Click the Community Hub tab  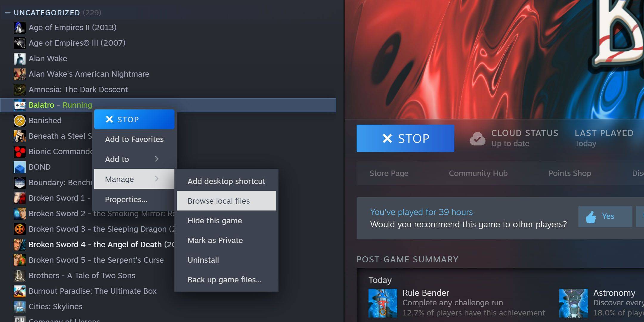pyautogui.click(x=479, y=173)
